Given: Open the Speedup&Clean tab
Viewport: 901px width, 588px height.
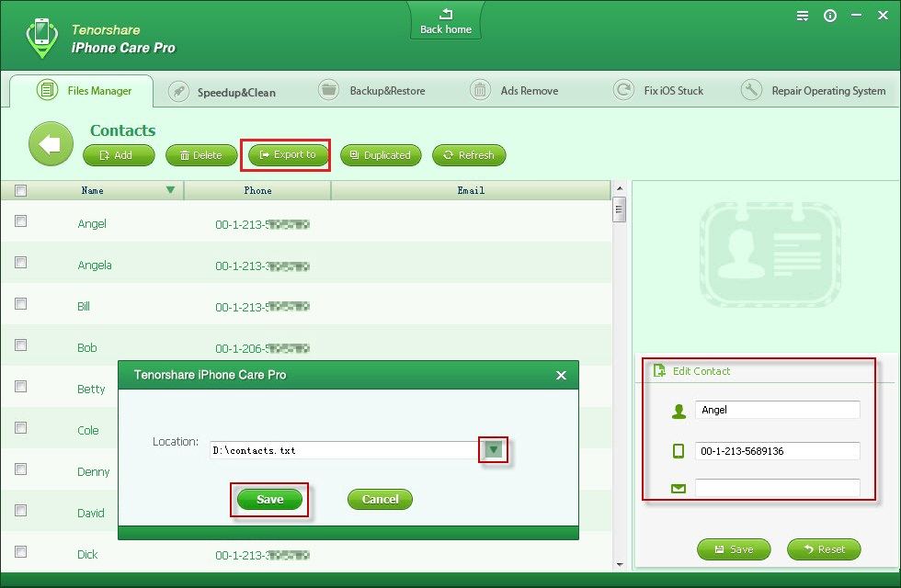Looking at the screenshot, I should click(x=222, y=92).
